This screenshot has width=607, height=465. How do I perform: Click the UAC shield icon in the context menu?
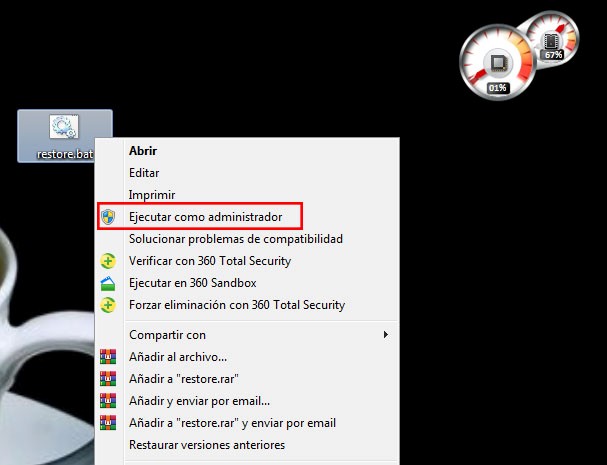tap(108, 217)
